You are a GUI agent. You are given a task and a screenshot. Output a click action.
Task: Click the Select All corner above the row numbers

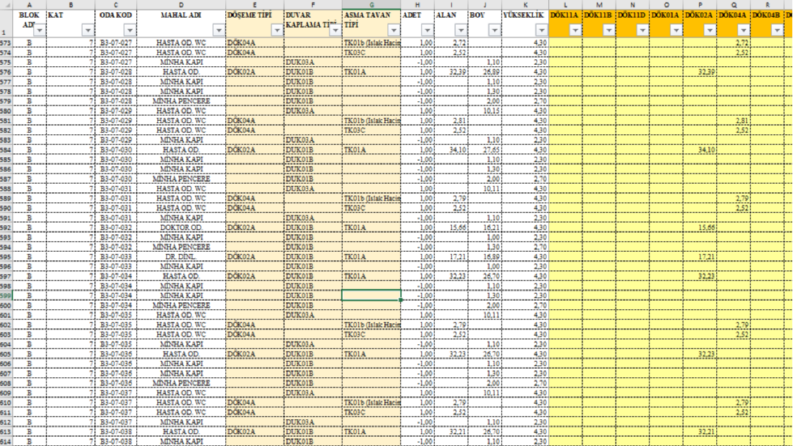[6, 5]
